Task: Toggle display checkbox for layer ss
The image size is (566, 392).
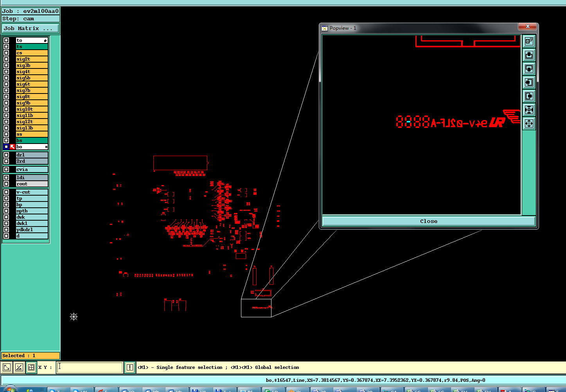Action: 6,134
